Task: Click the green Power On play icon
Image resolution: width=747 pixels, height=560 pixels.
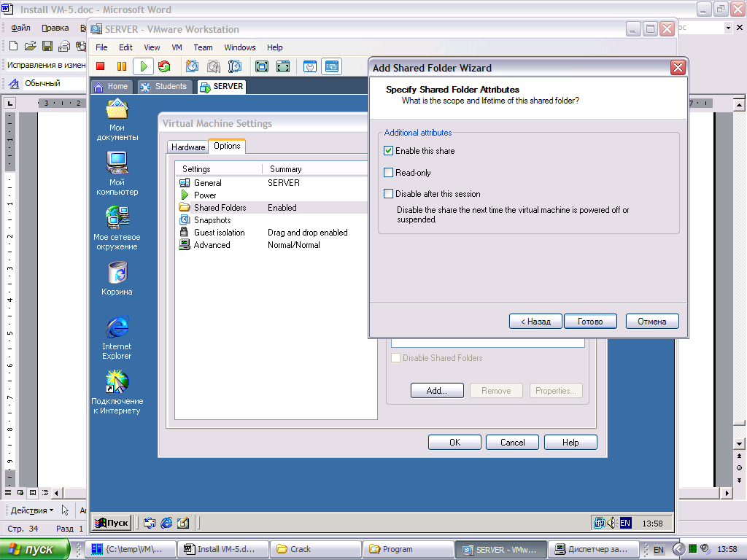Action: [x=144, y=66]
